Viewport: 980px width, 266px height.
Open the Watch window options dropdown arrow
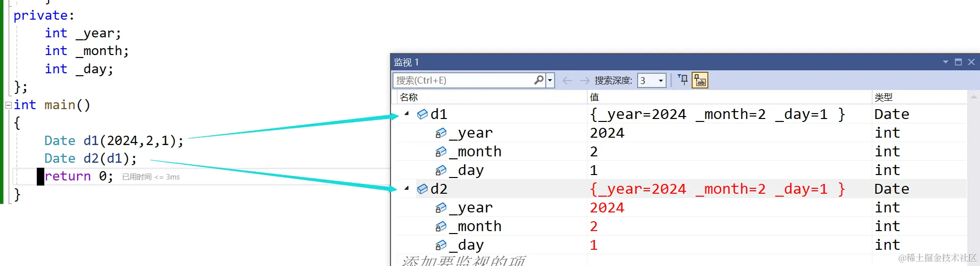coord(945,62)
